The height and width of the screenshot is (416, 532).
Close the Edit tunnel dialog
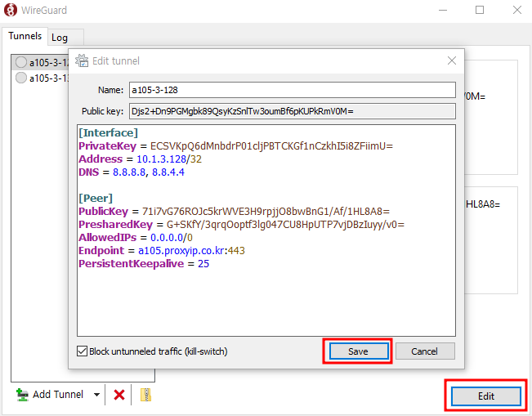click(x=452, y=60)
